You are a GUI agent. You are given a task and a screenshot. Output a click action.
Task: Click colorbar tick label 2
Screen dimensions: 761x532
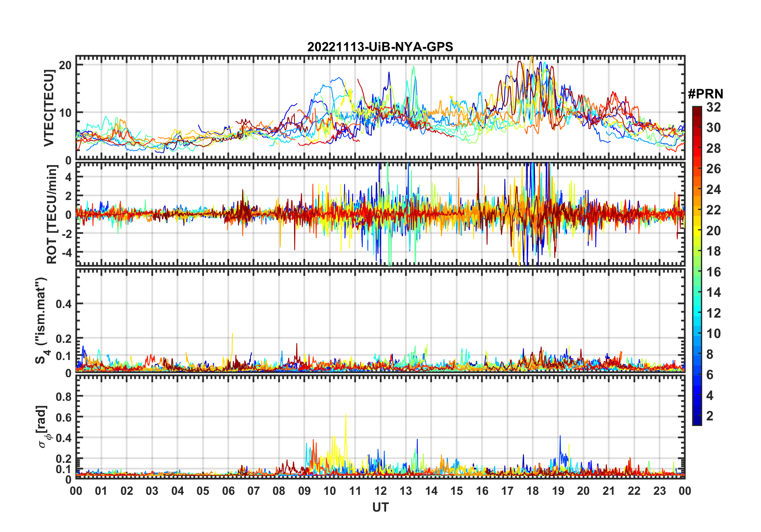tap(710, 416)
